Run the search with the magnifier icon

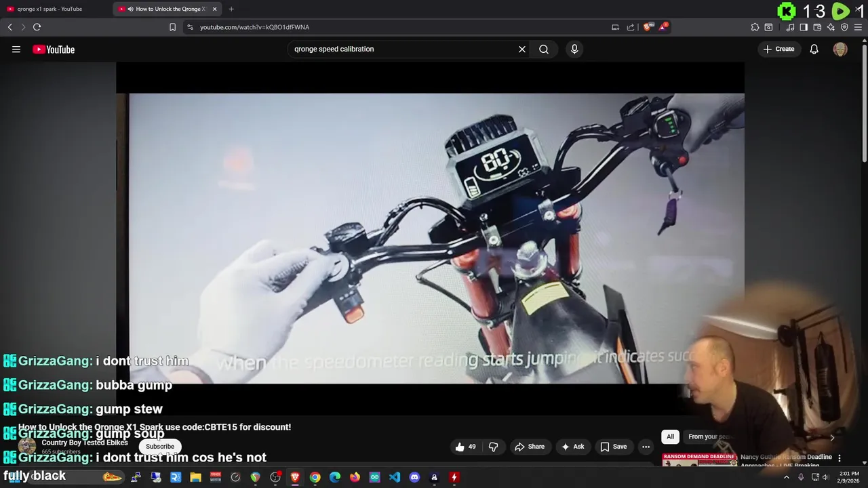pyautogui.click(x=544, y=49)
